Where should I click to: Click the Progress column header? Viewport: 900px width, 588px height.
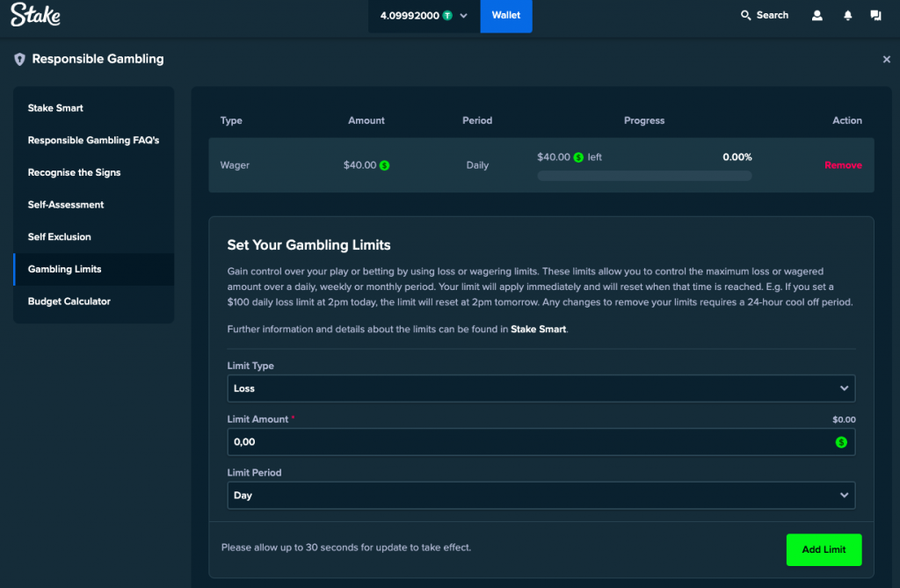click(644, 120)
